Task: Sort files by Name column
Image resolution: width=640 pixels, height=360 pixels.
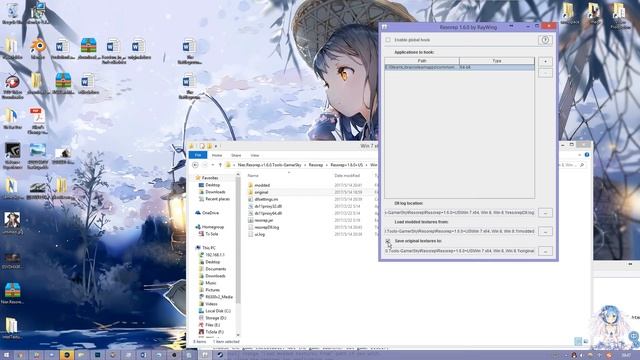Action: coord(253,176)
